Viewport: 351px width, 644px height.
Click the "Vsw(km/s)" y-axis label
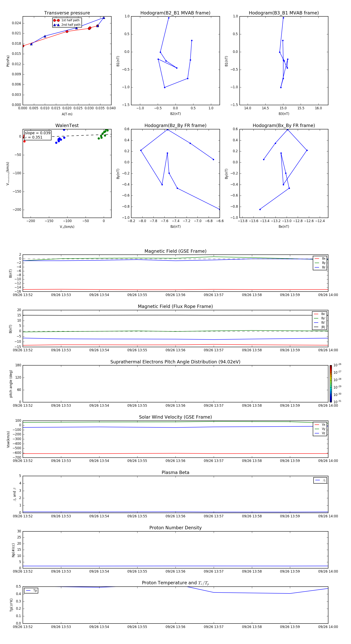pos(8,439)
